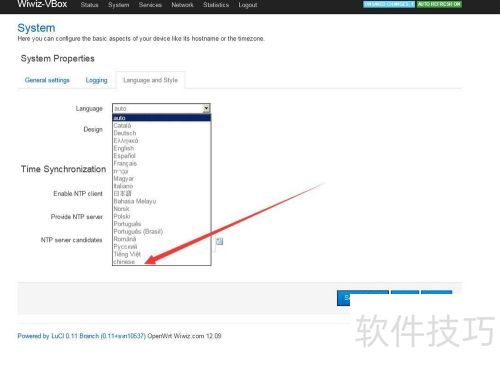This screenshot has height=368, width=500.
Task: Choose 'Deutsch' in the language list
Action: click(x=162, y=133)
